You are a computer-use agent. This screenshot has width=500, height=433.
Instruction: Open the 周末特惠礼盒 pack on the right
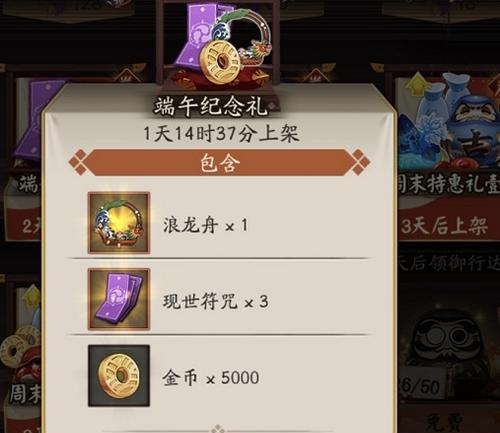(448, 133)
